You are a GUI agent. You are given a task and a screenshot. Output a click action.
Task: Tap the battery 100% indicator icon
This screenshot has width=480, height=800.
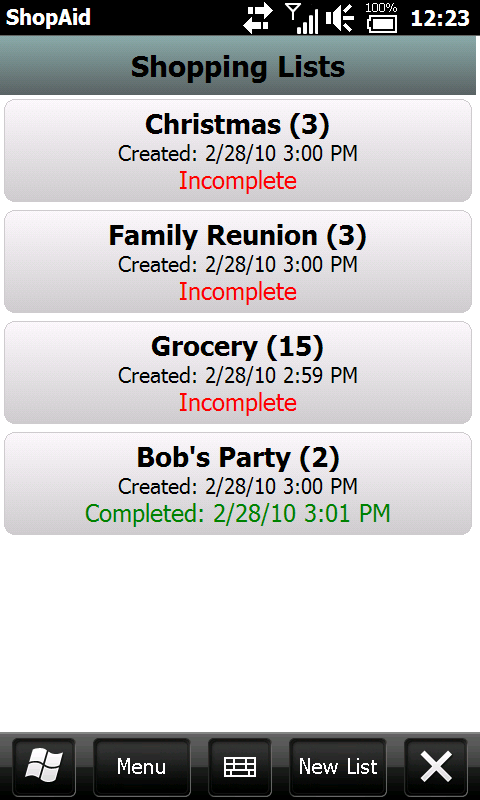382,18
